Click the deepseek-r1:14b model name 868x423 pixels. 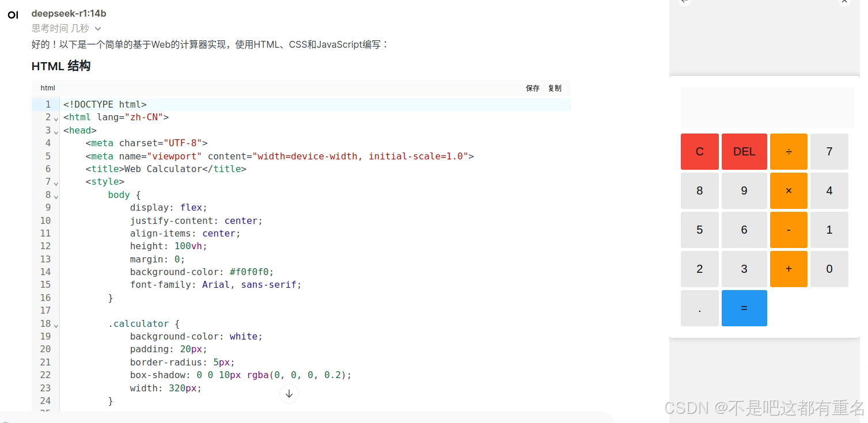(x=69, y=13)
